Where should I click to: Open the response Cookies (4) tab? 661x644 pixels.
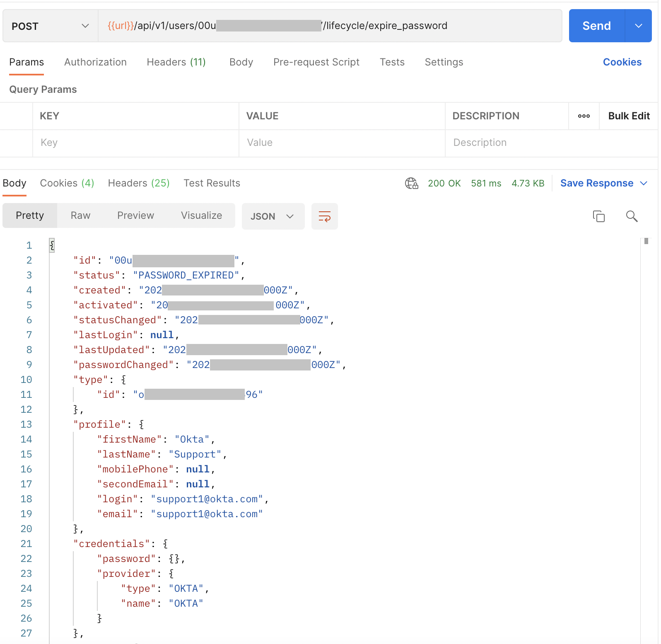(67, 183)
